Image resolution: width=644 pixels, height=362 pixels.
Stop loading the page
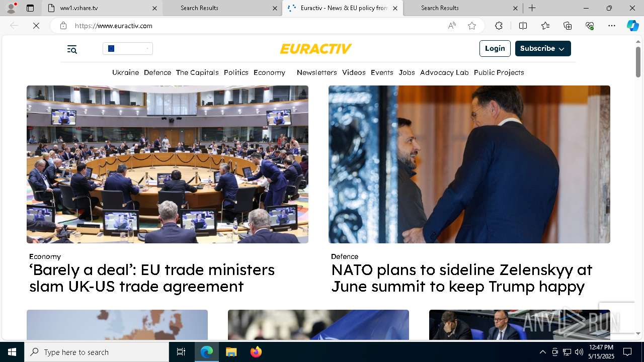coord(36,26)
